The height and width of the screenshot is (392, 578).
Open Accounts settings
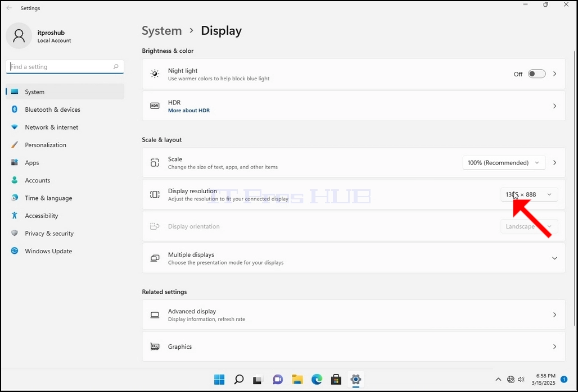pos(65,180)
